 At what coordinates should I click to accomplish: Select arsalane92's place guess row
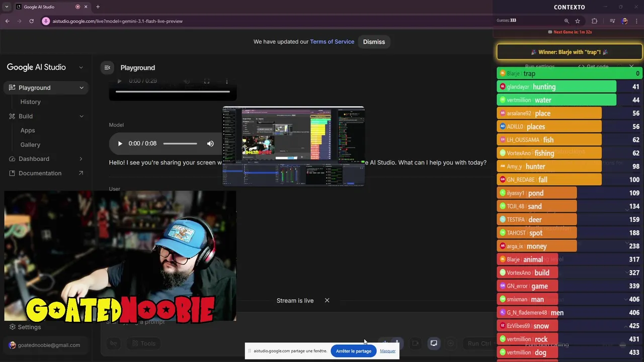570,113
